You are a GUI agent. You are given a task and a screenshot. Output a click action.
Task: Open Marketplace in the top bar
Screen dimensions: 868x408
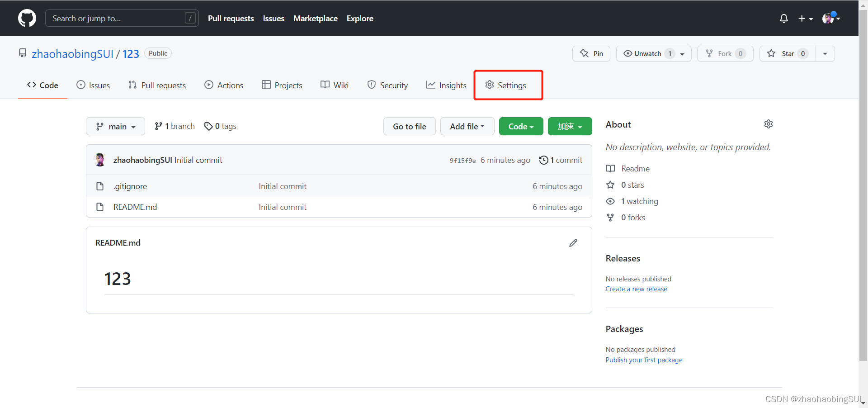(316, 19)
